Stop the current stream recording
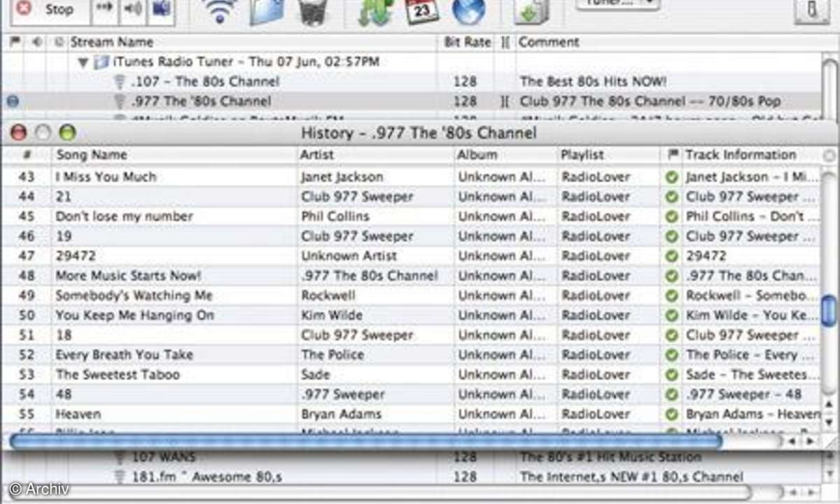This screenshot has width=840, height=504. pos(51,10)
